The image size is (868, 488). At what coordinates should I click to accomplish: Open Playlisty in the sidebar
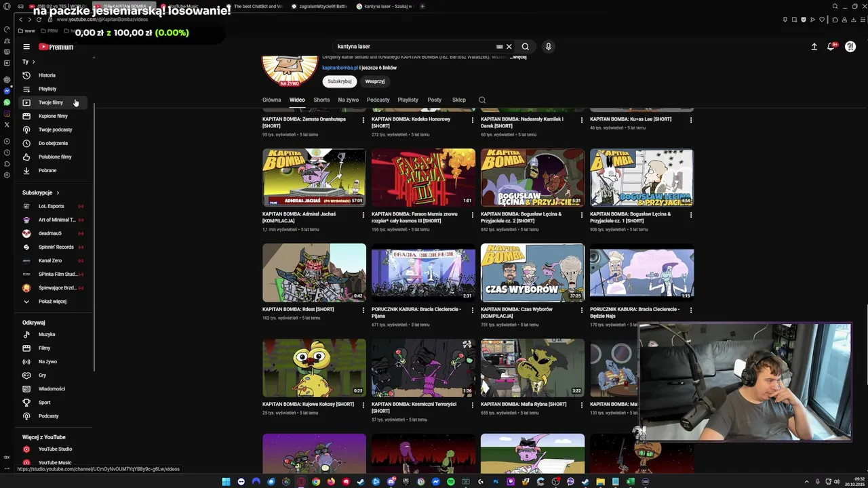(x=54, y=89)
